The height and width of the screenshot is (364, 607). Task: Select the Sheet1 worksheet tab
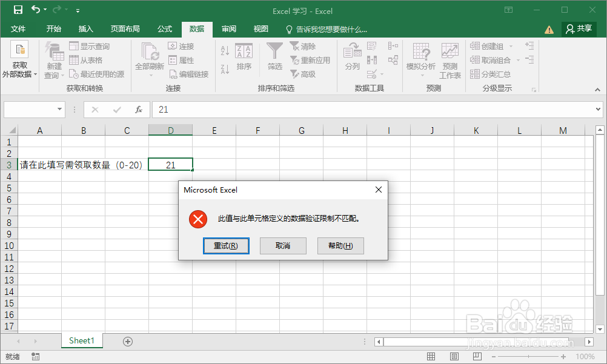point(82,341)
